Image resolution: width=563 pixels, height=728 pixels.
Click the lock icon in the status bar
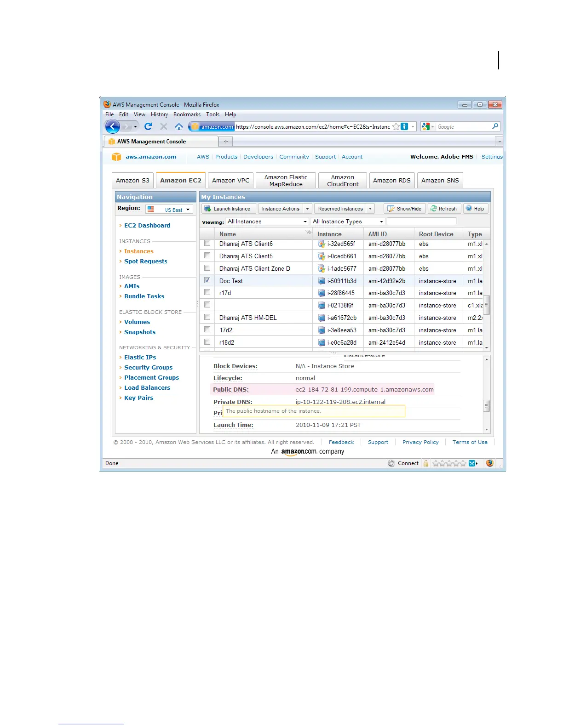tap(426, 463)
